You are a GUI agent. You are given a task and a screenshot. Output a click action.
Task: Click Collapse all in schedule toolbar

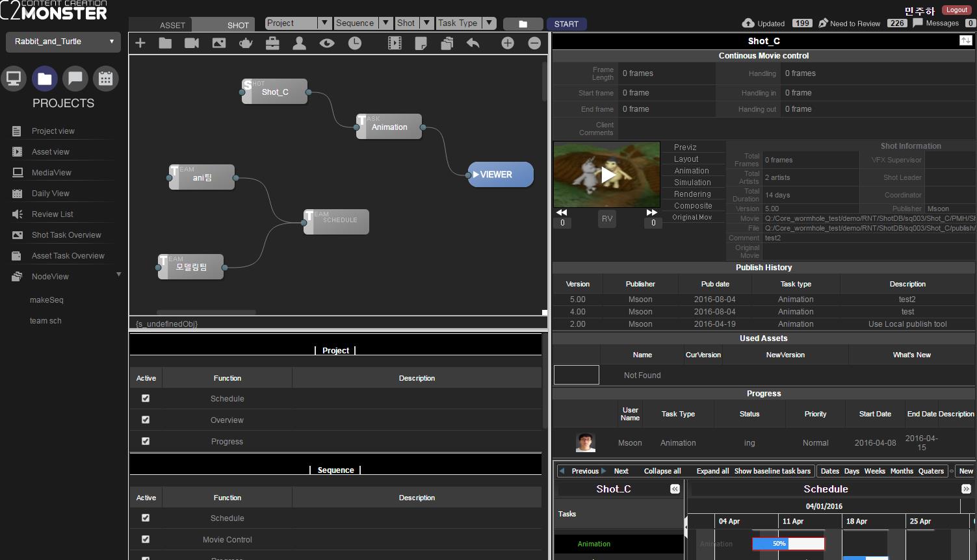(x=662, y=471)
